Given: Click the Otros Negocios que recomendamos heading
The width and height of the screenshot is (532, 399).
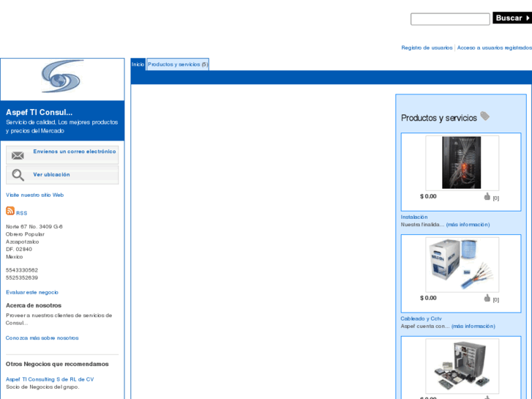Looking at the screenshot, I should pyautogui.click(x=57, y=364).
